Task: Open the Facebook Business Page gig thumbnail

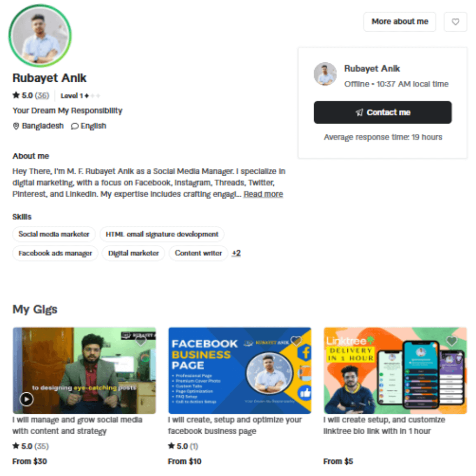Action: pos(240,370)
